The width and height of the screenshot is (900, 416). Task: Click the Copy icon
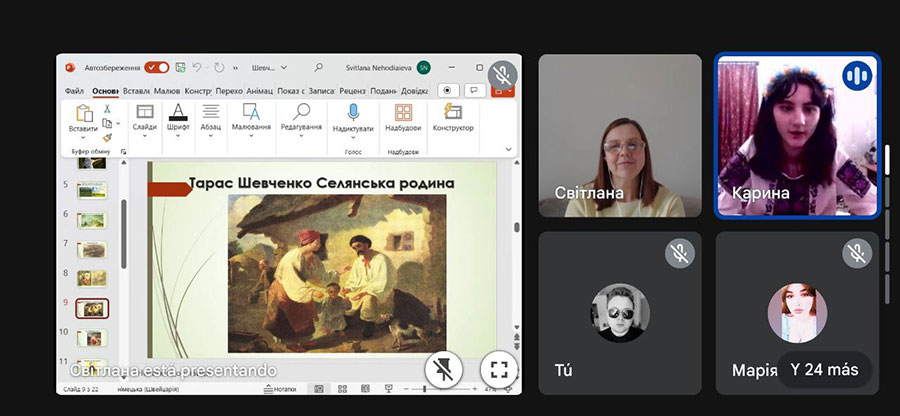[x=107, y=123]
